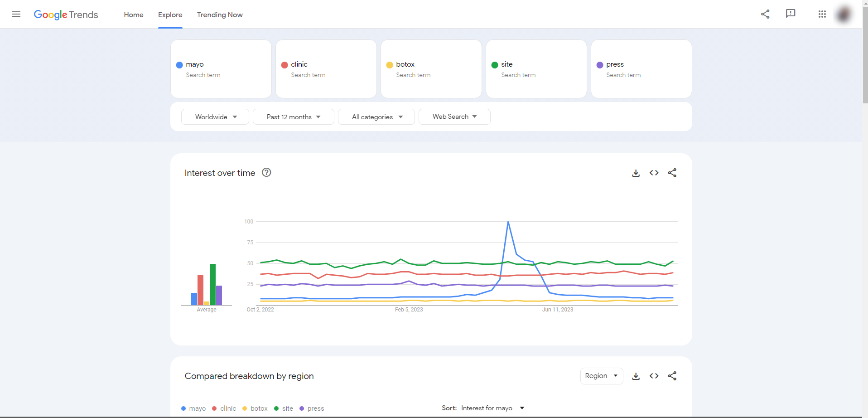Edit the clinic search term card

(326, 69)
